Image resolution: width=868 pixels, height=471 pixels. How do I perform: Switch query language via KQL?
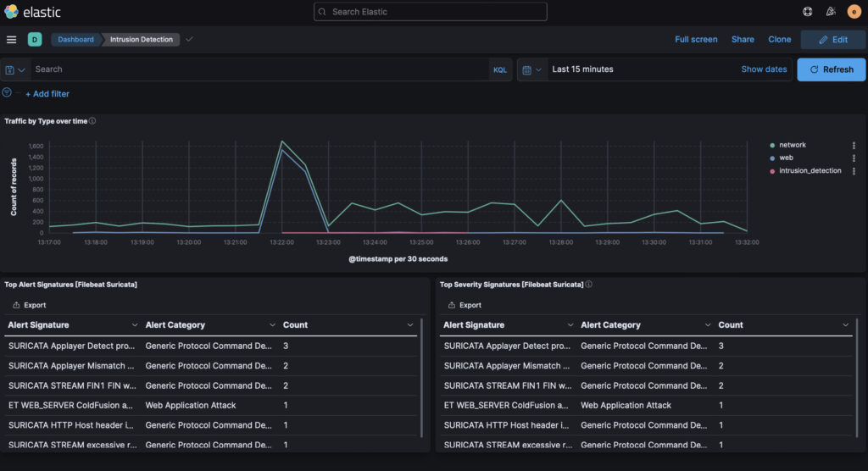[500, 69]
